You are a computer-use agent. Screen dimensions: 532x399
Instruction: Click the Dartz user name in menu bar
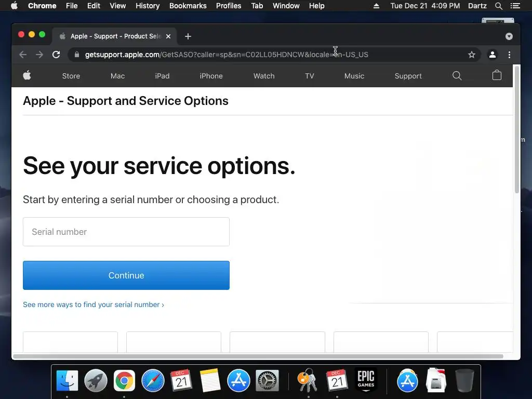coord(477,6)
